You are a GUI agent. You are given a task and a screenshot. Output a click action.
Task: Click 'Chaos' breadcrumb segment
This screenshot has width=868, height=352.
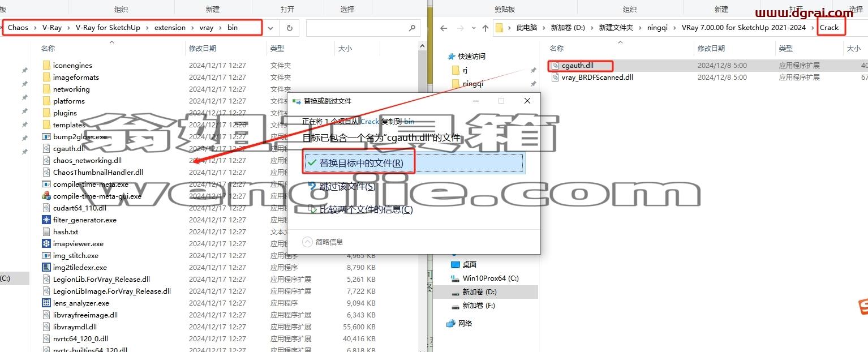pyautogui.click(x=18, y=28)
